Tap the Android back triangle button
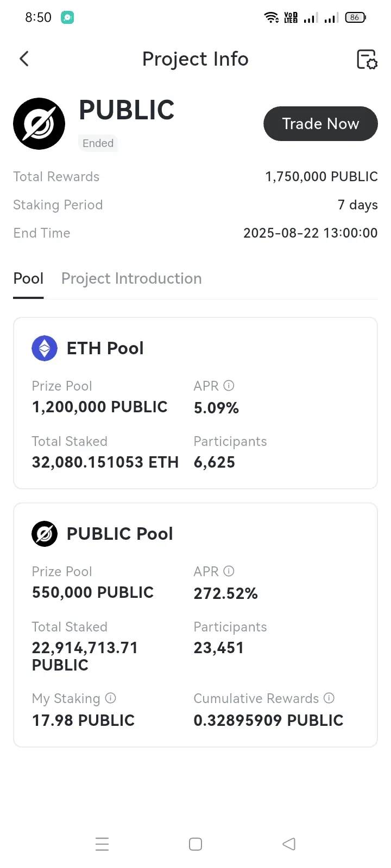 click(x=289, y=844)
